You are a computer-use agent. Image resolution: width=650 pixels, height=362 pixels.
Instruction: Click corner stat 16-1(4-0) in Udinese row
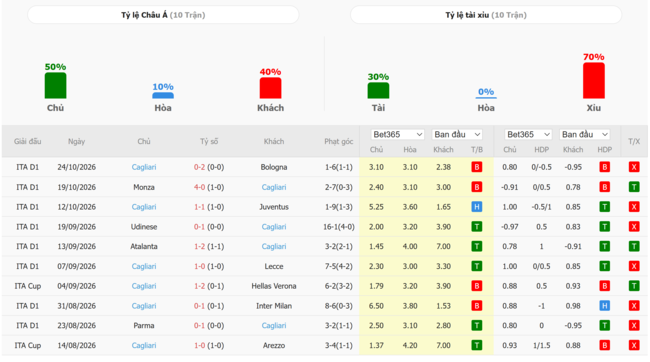pyautogui.click(x=339, y=227)
